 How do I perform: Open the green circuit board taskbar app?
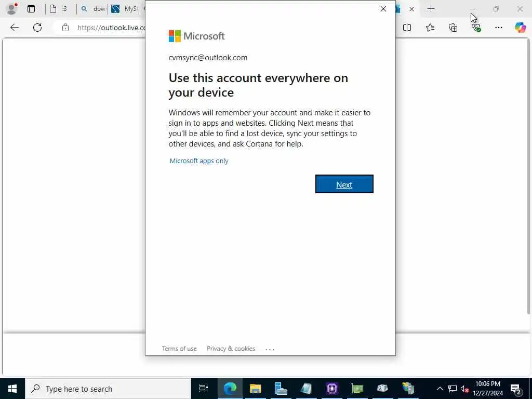click(x=357, y=389)
